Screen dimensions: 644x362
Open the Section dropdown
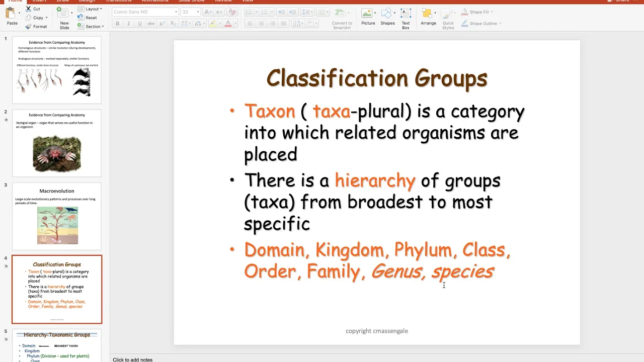(x=91, y=26)
